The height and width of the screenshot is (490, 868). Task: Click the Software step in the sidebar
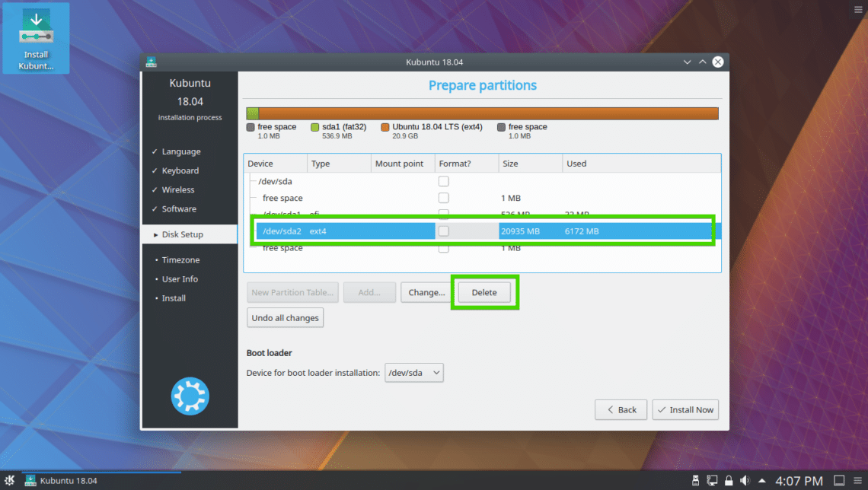(x=179, y=209)
